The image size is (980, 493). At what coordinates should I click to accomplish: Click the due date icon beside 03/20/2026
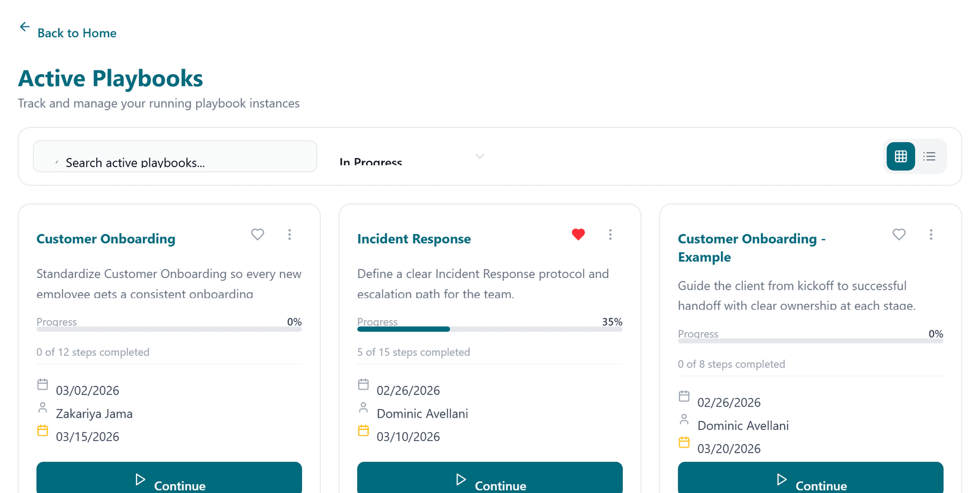pyautogui.click(x=684, y=442)
